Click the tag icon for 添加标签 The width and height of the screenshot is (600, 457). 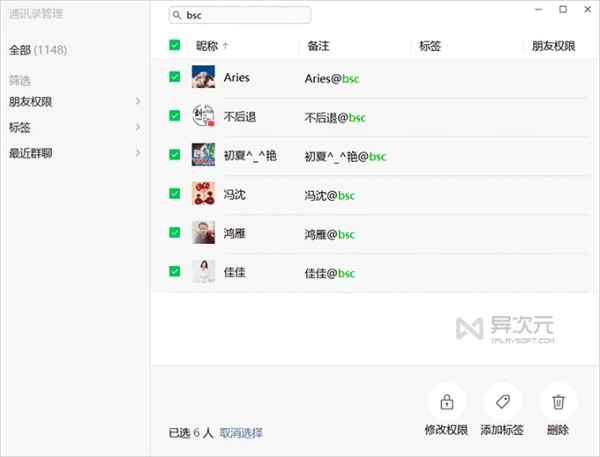(502, 402)
